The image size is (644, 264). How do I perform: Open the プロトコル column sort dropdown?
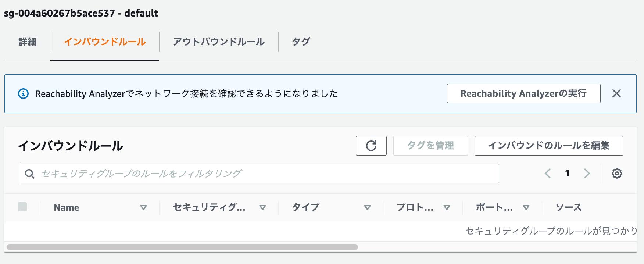[447, 207]
